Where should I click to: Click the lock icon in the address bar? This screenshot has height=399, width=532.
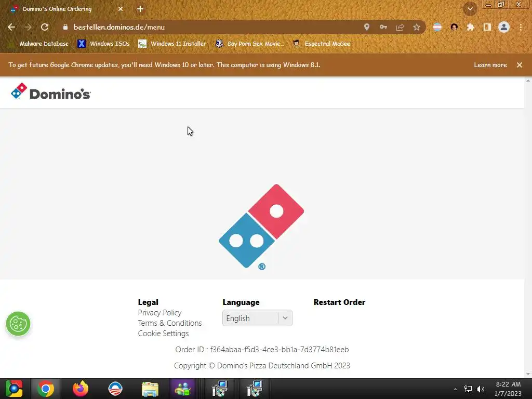tap(65, 27)
